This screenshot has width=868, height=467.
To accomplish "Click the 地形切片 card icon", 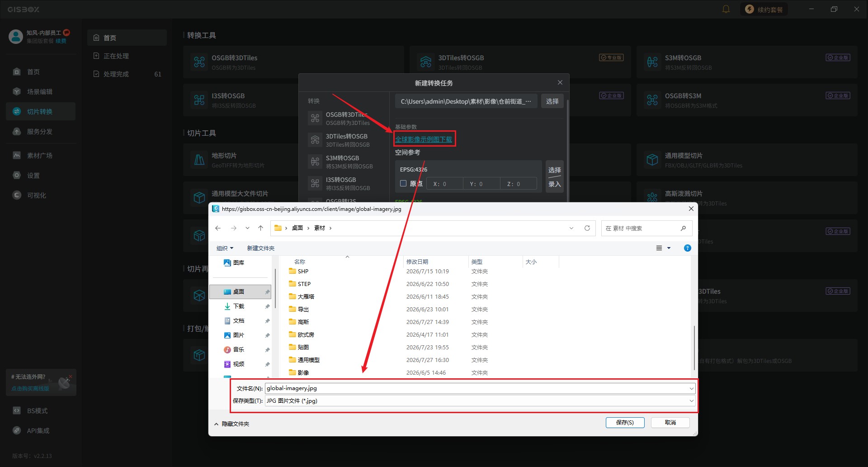I will click(x=199, y=160).
